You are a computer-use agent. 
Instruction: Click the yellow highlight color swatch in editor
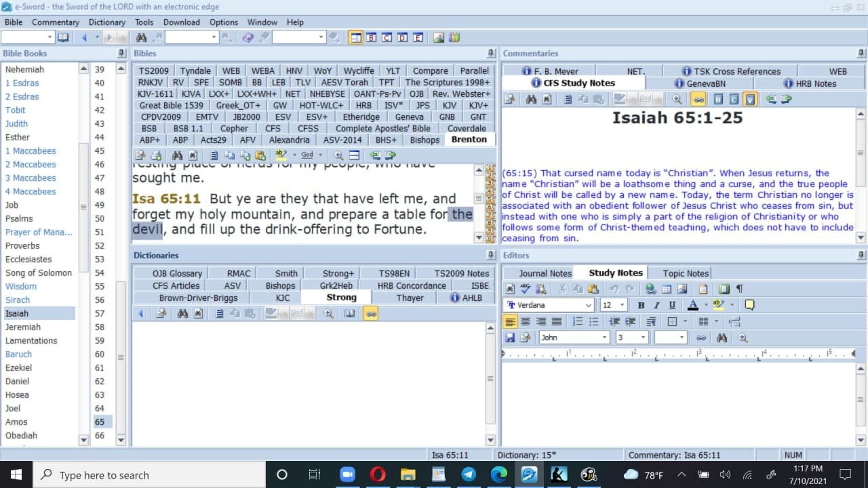pos(719,305)
